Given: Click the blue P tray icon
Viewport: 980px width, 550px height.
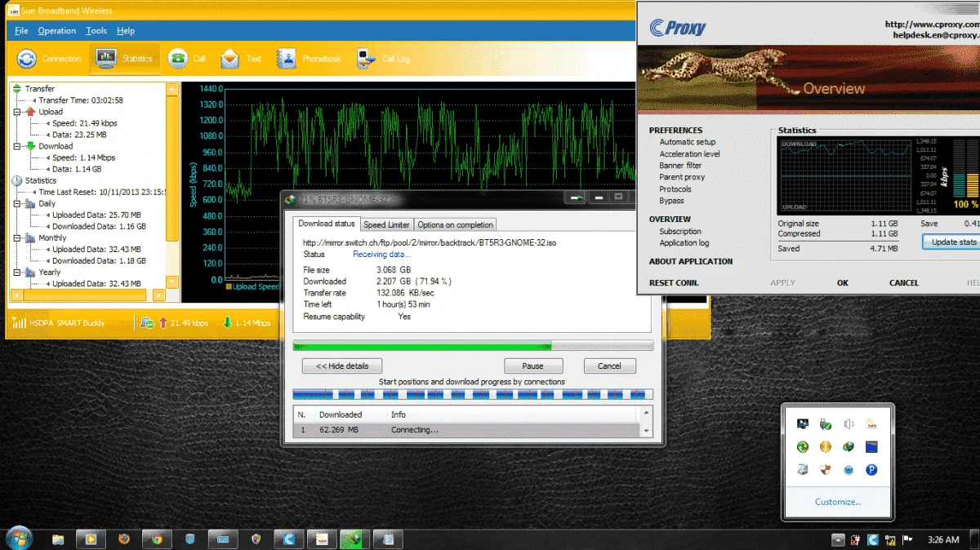Looking at the screenshot, I should (871, 469).
